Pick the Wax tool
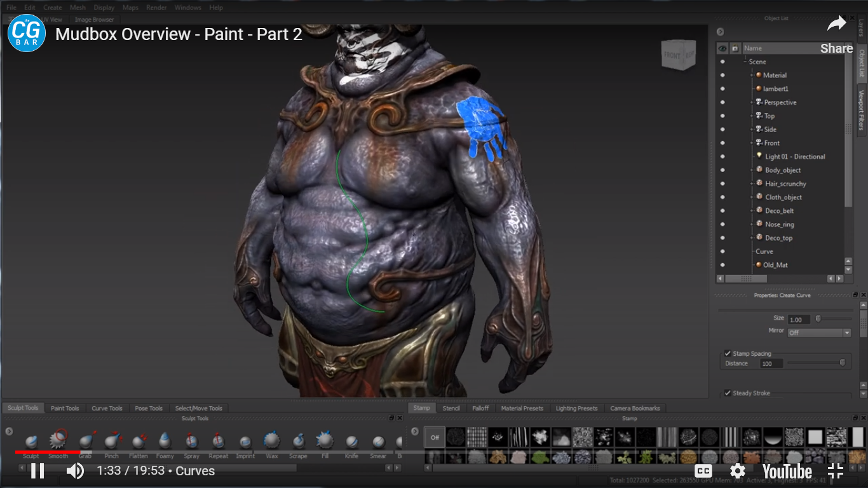This screenshot has height=488, width=868. pos(272,440)
